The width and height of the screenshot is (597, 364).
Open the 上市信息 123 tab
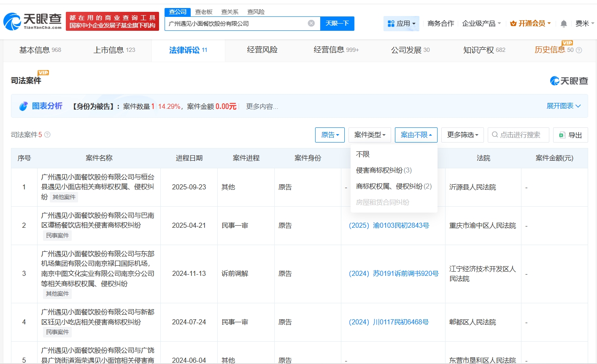(x=114, y=50)
